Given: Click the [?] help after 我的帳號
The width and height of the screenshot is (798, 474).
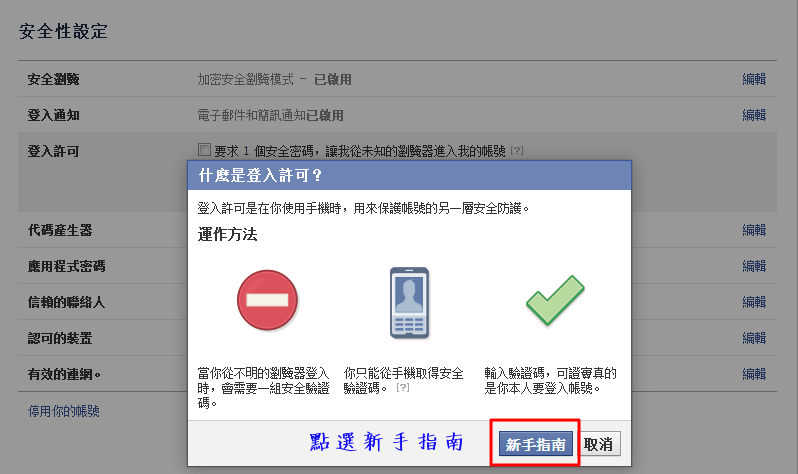Looking at the screenshot, I should coord(517,151).
